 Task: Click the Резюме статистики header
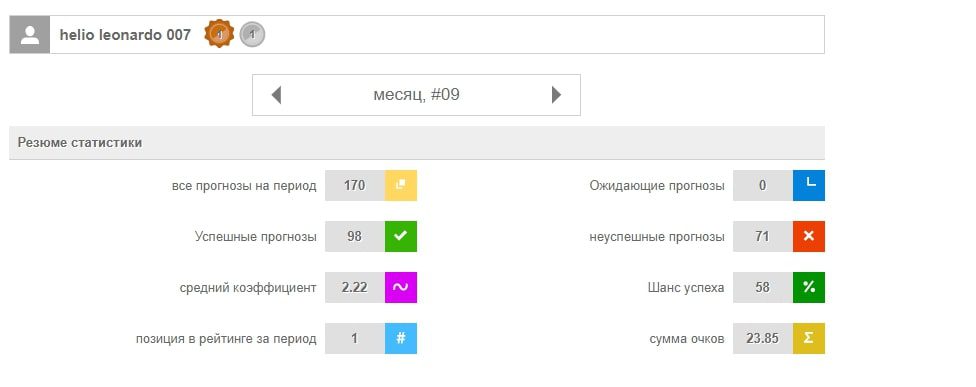pos(417,142)
